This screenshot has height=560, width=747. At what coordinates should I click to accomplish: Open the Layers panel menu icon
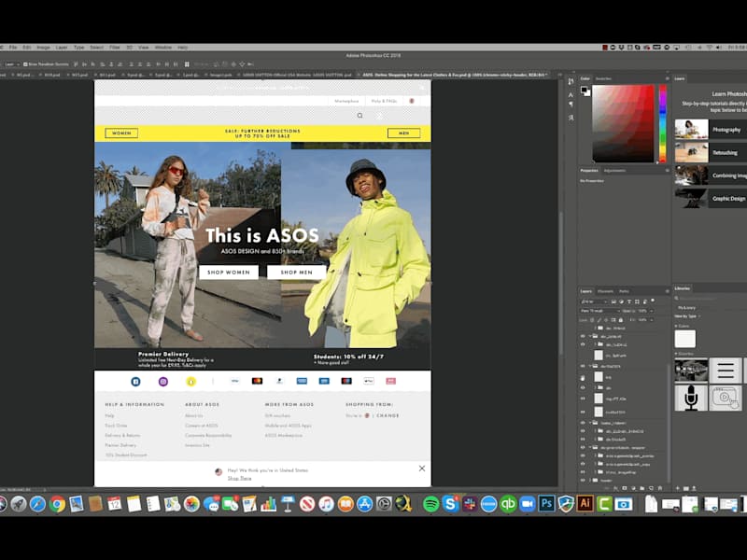coord(667,291)
